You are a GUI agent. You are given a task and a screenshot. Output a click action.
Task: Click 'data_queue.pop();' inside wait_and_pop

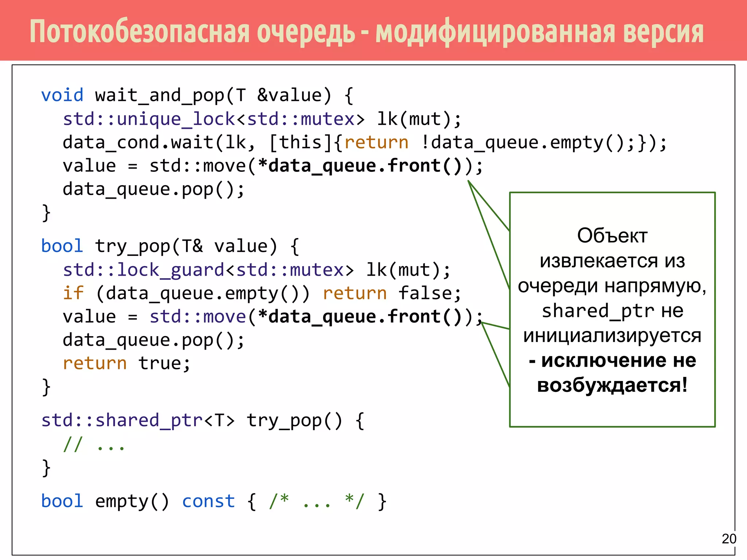pyautogui.click(x=154, y=190)
